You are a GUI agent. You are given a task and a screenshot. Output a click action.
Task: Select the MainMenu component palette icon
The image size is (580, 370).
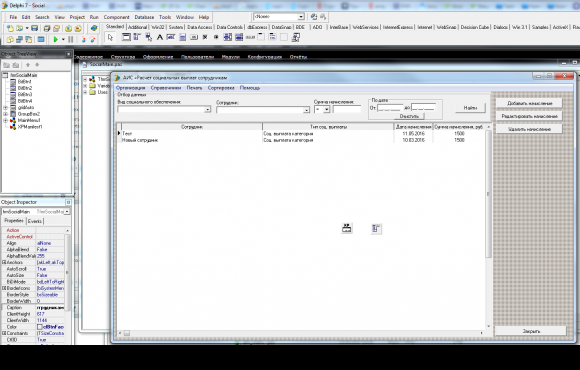tap(137, 37)
